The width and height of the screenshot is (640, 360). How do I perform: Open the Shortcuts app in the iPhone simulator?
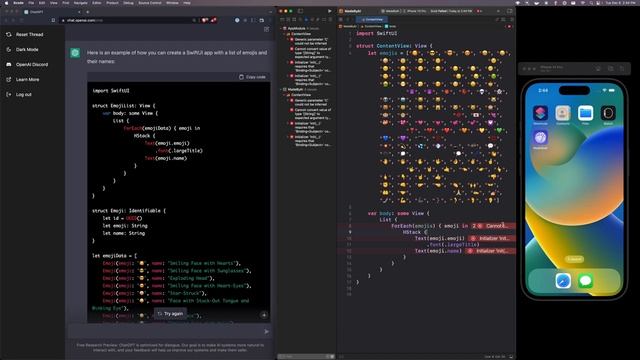[540, 113]
